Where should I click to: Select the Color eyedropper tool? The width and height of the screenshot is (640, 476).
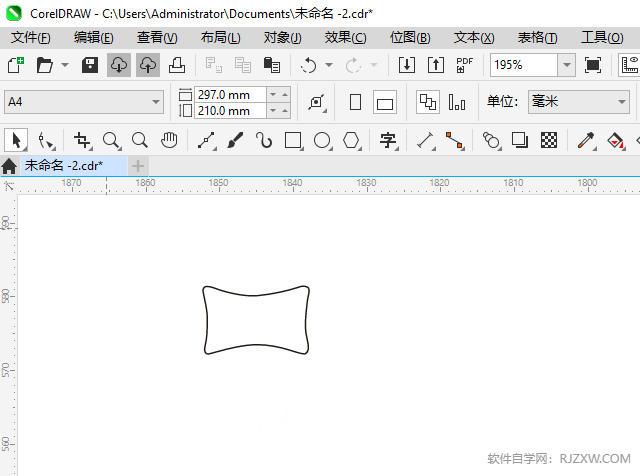[x=586, y=141]
